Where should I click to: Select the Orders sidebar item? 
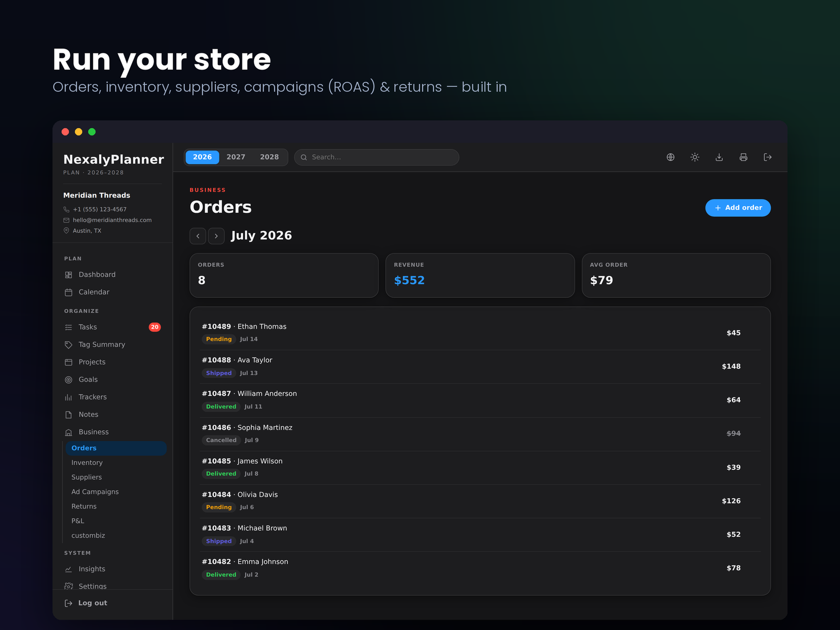point(116,448)
